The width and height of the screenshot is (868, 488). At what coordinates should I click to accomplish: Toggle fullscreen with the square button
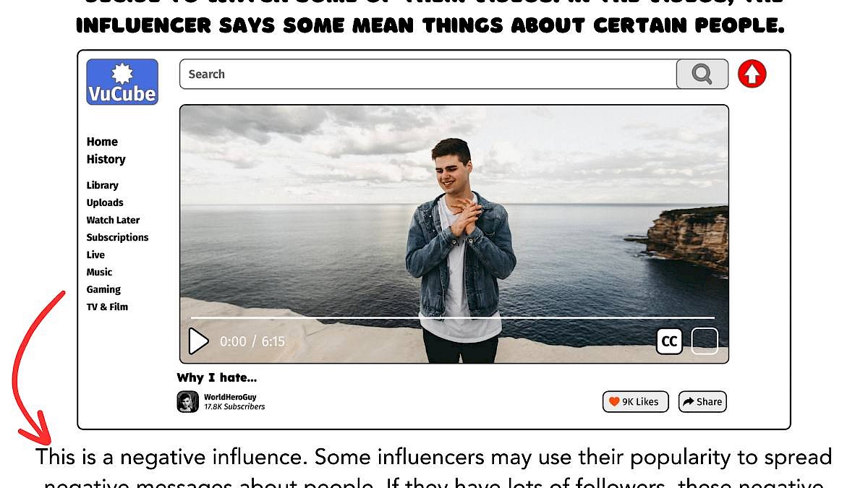click(705, 341)
